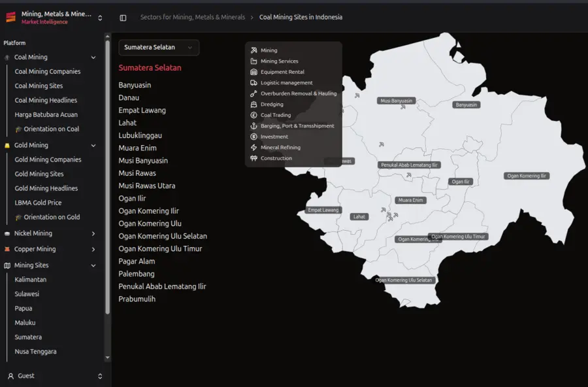Screen dimensions: 588x387
Task: Click the Construction icon
Action: [254, 158]
